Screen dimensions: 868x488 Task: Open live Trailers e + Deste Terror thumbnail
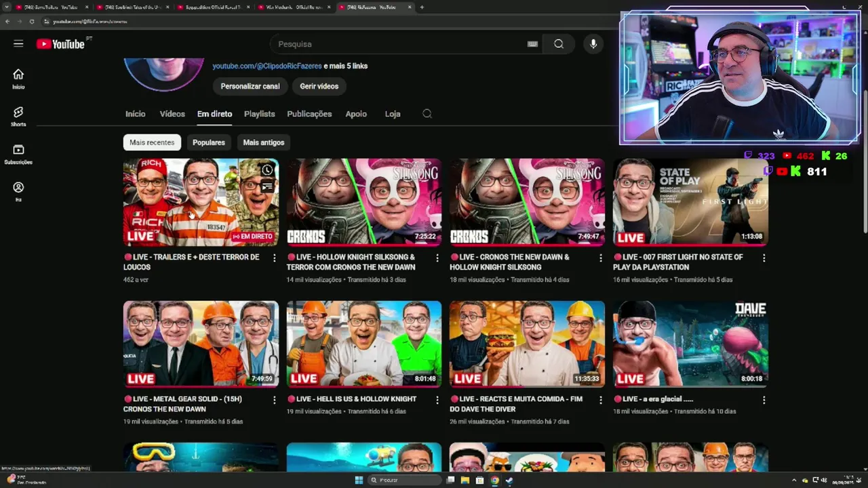(x=201, y=202)
